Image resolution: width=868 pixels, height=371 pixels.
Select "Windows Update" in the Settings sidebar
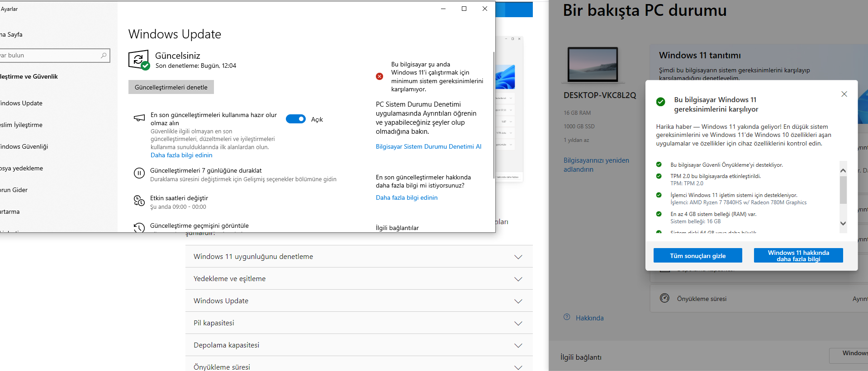[21, 103]
